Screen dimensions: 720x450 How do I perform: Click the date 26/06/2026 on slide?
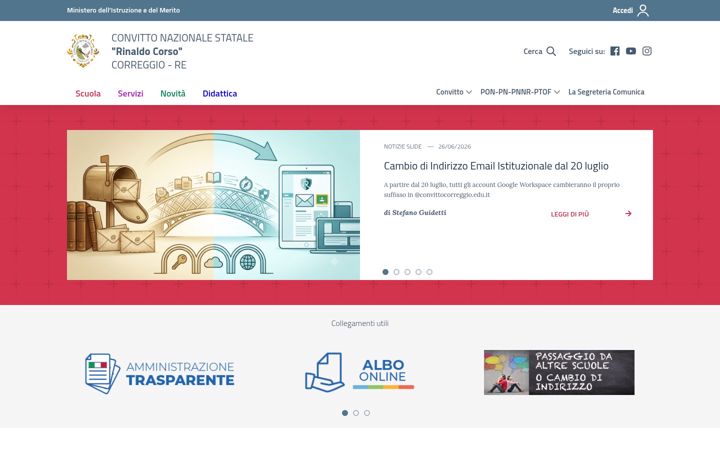point(455,146)
